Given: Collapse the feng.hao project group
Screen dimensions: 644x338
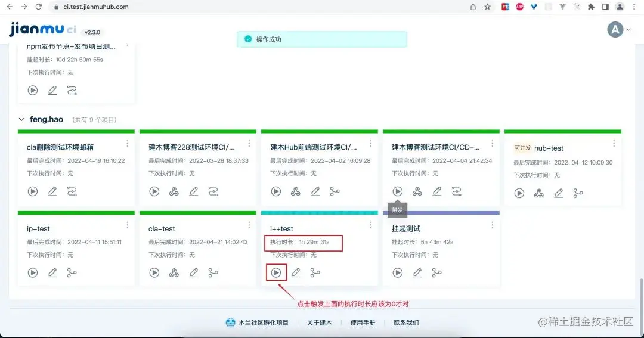Looking at the screenshot, I should point(21,119).
